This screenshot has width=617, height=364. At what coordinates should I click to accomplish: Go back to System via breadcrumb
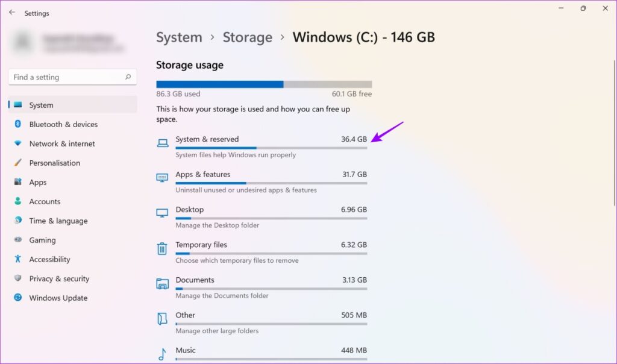point(179,37)
